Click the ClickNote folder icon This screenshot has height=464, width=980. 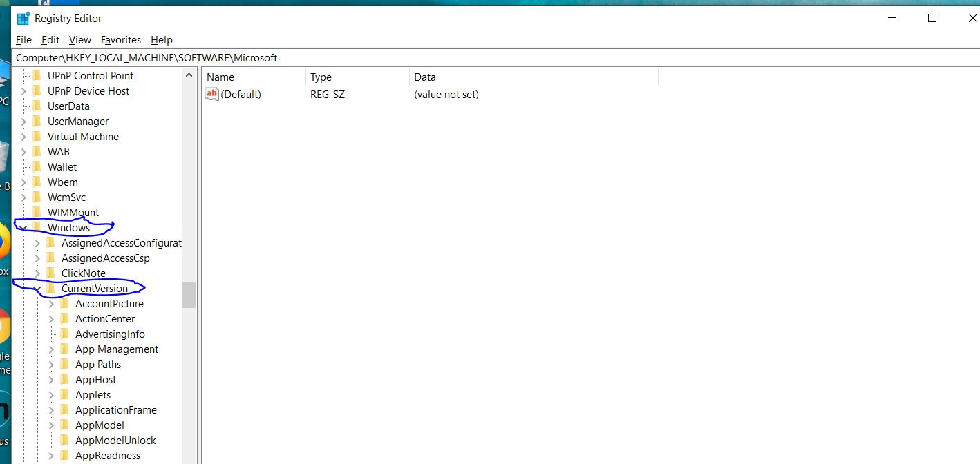tap(51, 273)
